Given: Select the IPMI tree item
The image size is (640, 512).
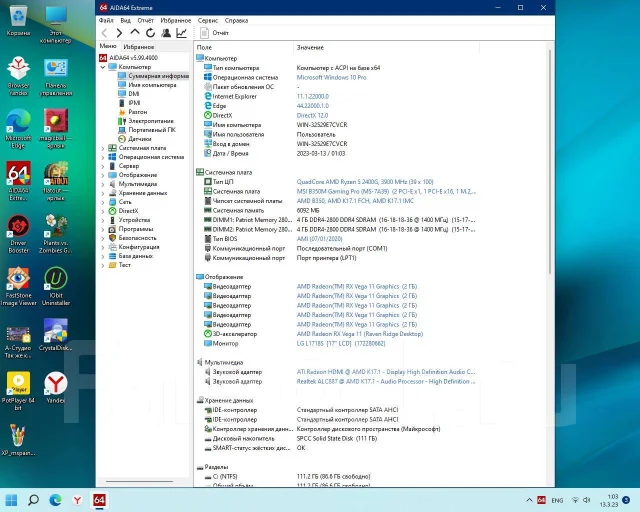Looking at the screenshot, I should coord(129,103).
